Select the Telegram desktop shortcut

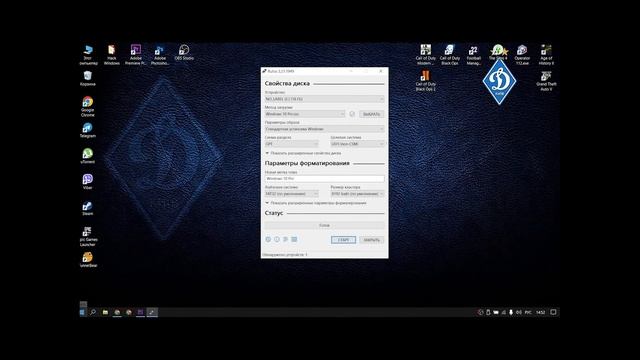pos(87,130)
